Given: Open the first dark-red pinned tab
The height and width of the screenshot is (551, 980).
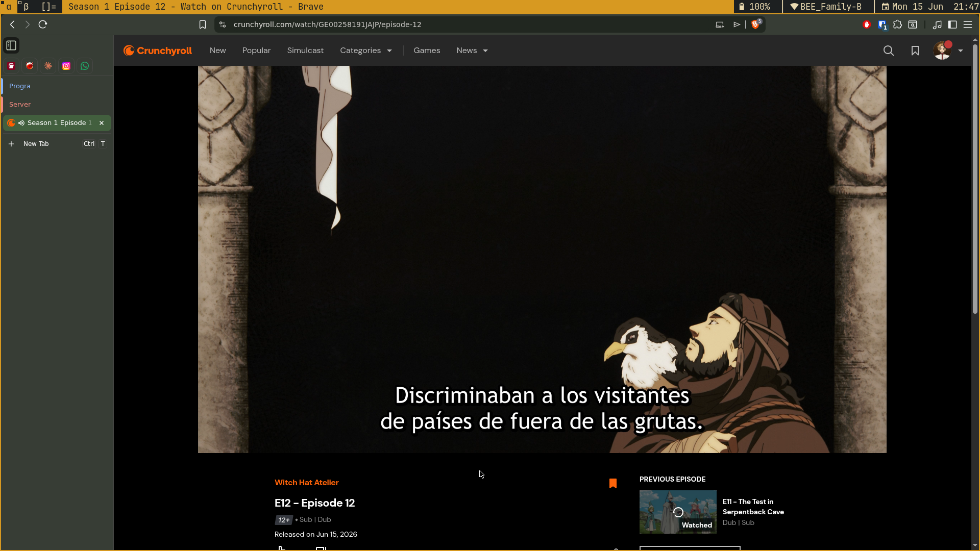Looking at the screenshot, I should click(x=11, y=66).
